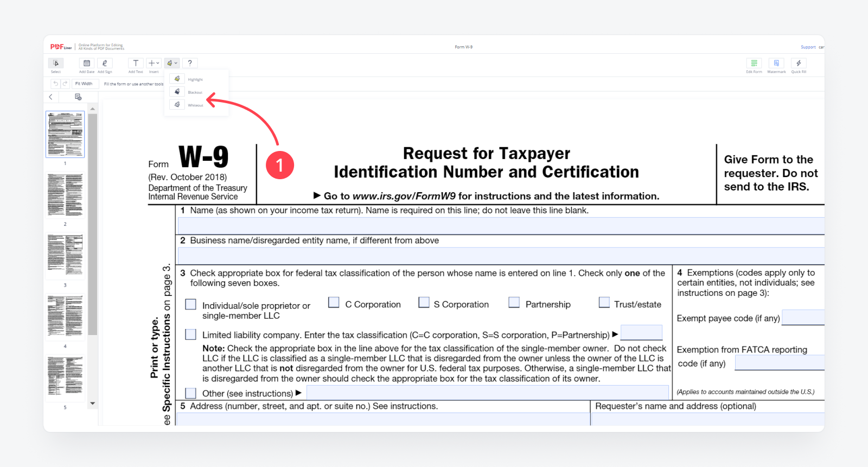Click Requester's name and address field
868x467 pixels.
pyautogui.click(x=708, y=419)
